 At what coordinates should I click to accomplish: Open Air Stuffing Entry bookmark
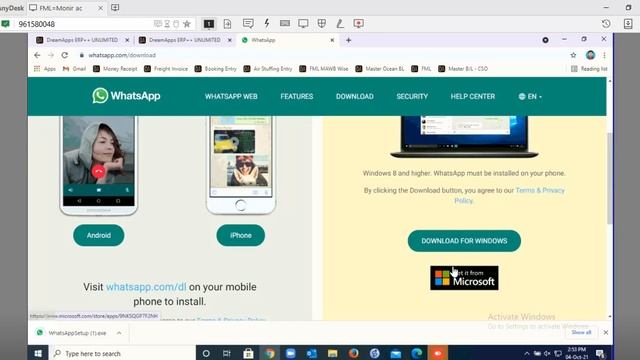(x=268, y=69)
